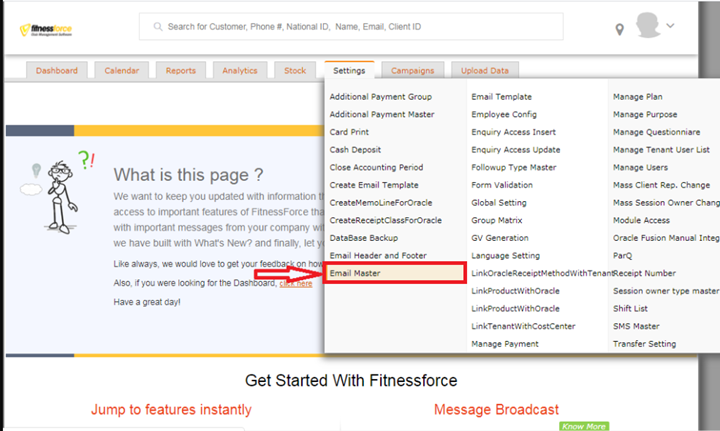Choose Manage Questionnaire
This screenshot has height=431, width=720.
click(656, 132)
